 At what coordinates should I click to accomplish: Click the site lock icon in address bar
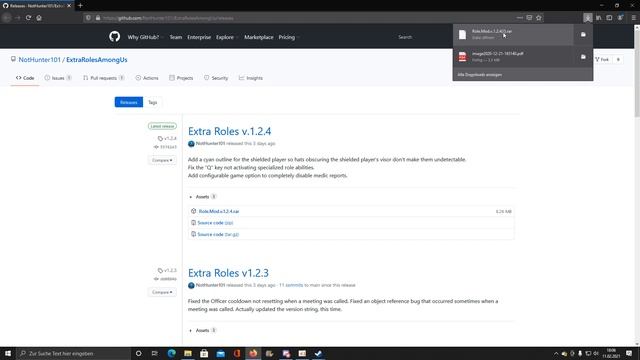[98, 18]
